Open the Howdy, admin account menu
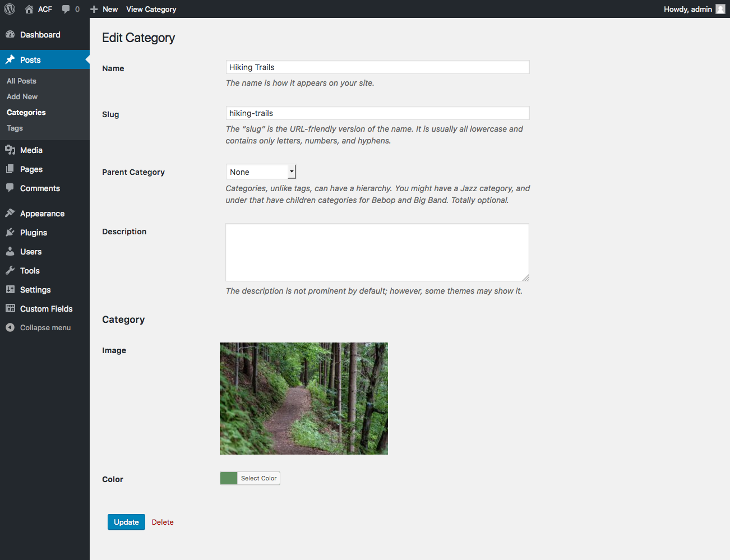Screen dimensions: 730x560 [689, 8]
